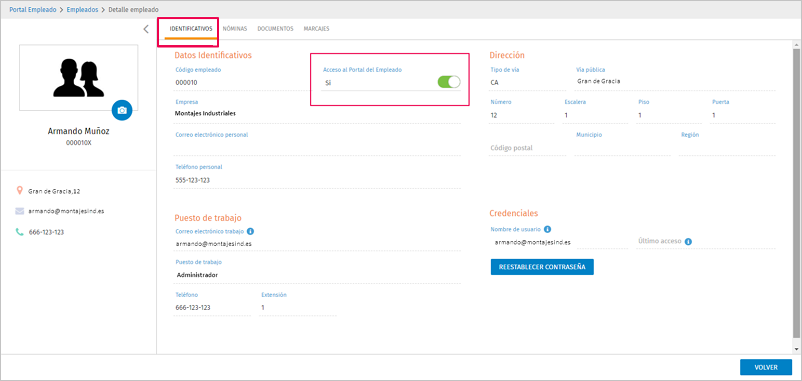Click the Datos Identificativos heading

point(213,55)
